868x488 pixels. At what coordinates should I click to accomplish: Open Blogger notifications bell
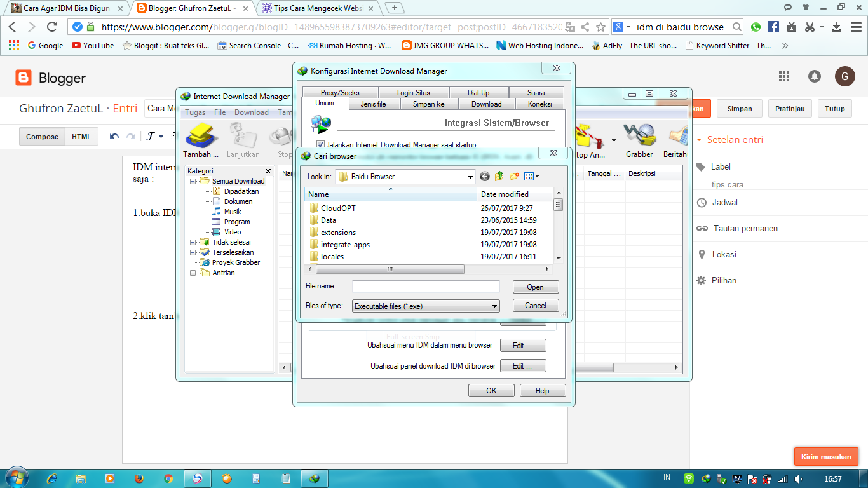pos(814,76)
